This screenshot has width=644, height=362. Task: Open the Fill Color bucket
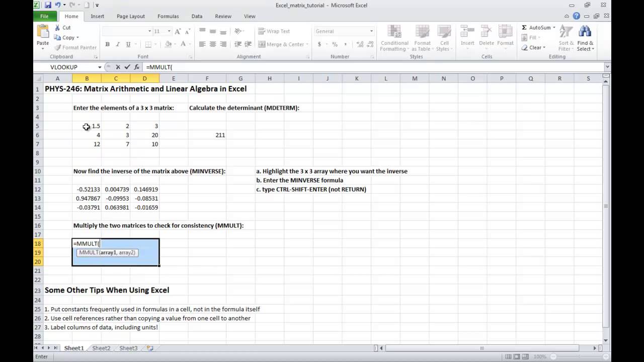pos(169,44)
